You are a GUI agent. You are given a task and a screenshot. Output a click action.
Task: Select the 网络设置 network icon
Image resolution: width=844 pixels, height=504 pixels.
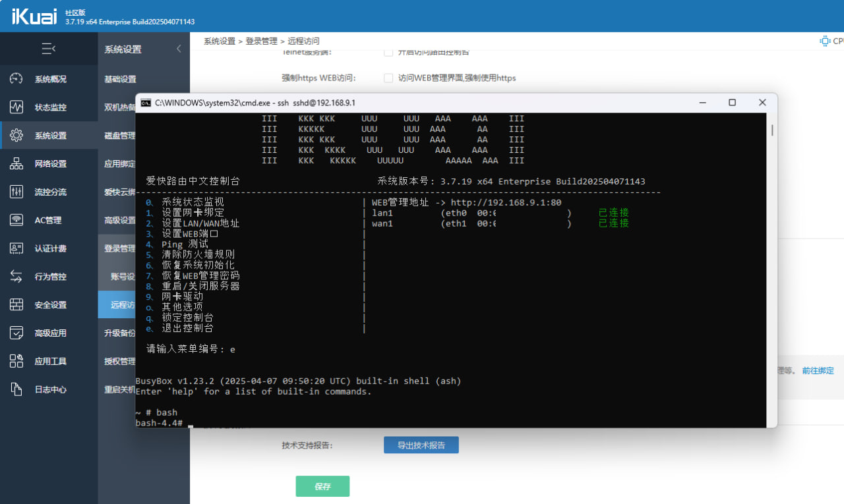(x=16, y=164)
